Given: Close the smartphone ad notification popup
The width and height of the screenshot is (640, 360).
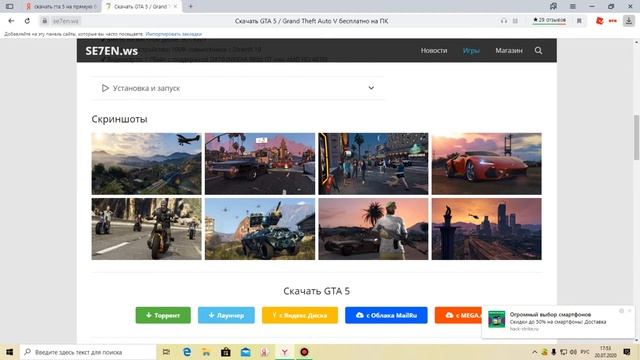Looking at the screenshot, I should [x=629, y=311].
